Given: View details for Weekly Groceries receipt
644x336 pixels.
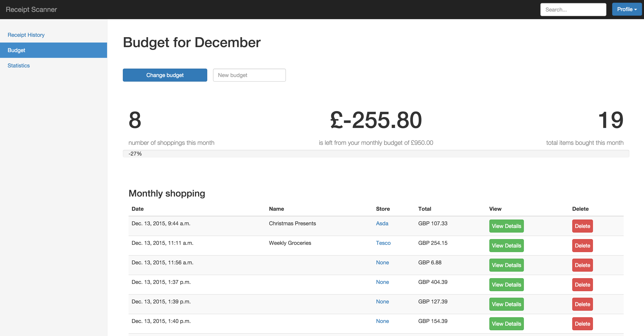Looking at the screenshot, I should point(506,246).
